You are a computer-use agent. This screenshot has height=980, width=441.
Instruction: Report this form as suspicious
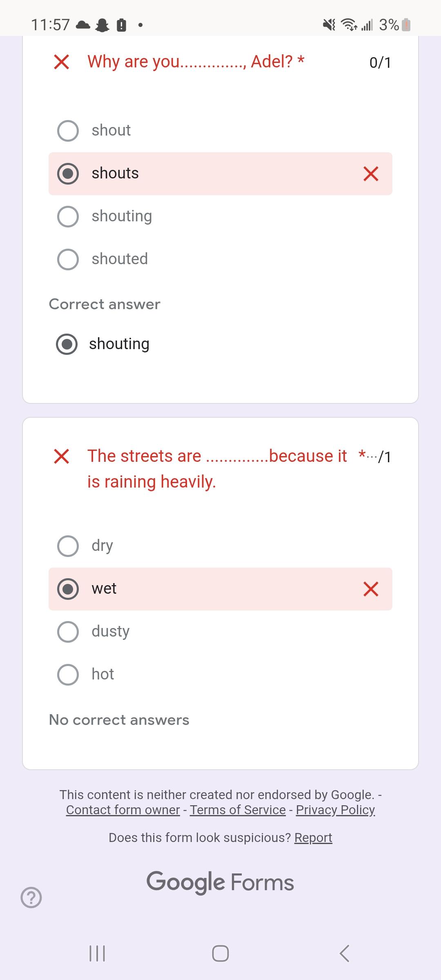click(x=313, y=837)
